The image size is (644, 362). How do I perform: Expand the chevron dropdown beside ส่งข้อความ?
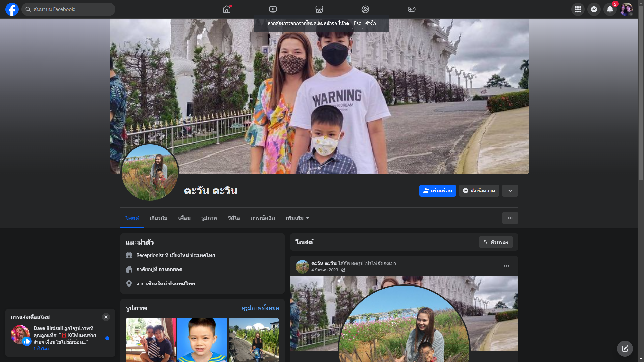point(510,191)
